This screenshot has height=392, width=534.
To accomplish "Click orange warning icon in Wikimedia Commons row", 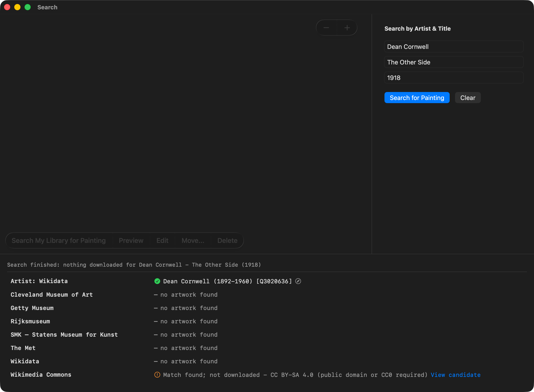I will click(157, 375).
